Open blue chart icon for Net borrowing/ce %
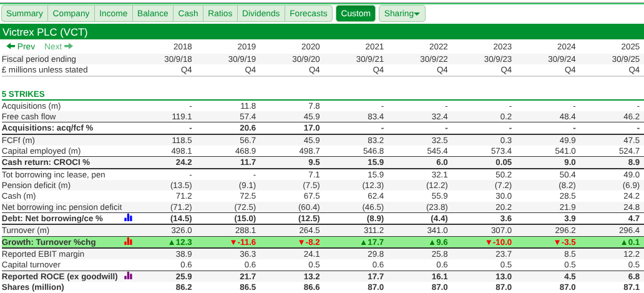 click(x=128, y=218)
